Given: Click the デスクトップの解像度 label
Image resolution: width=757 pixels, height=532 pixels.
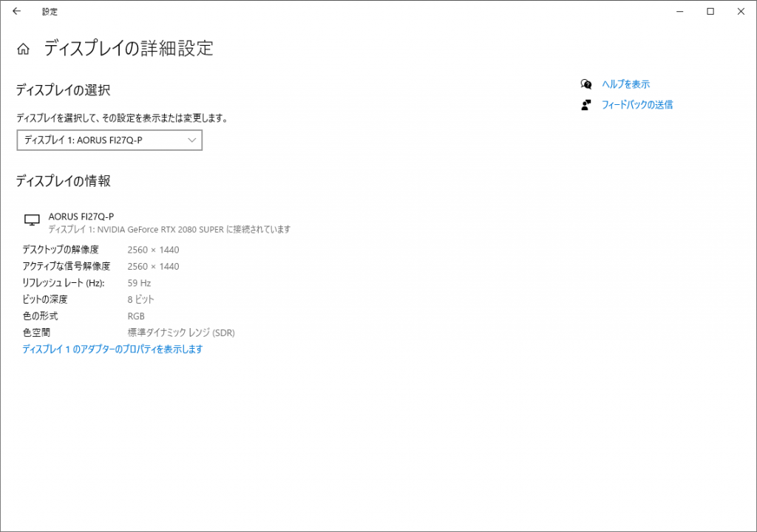Looking at the screenshot, I should point(61,250).
